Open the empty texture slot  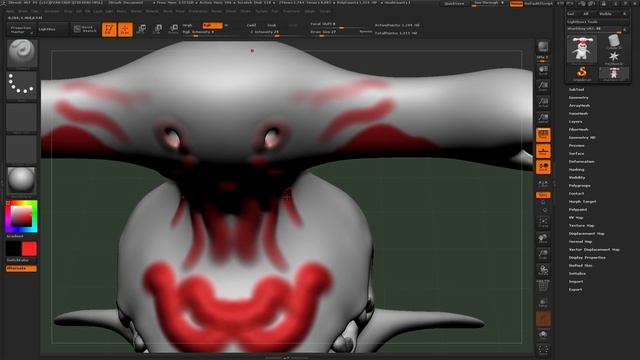click(22, 150)
